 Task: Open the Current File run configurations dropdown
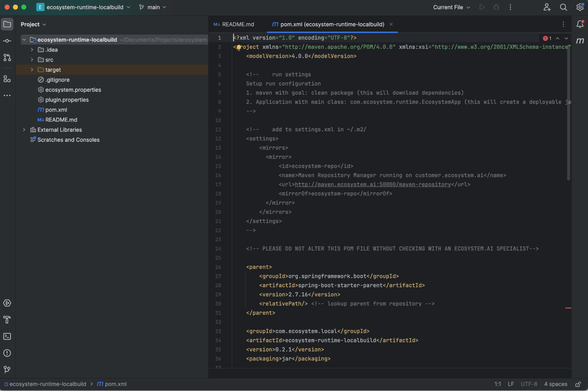click(x=451, y=7)
